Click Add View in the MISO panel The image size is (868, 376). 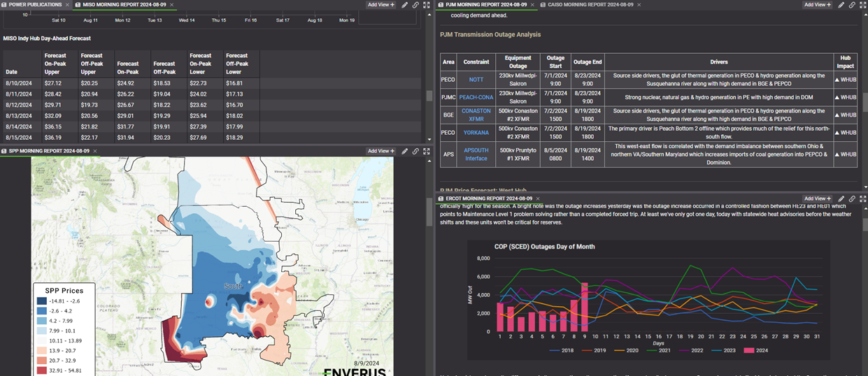(381, 5)
